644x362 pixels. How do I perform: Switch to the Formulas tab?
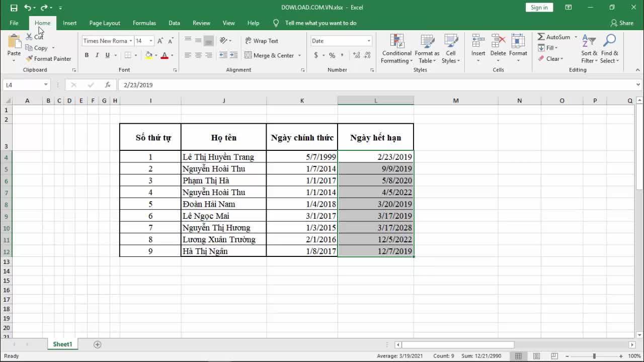pyautogui.click(x=144, y=23)
